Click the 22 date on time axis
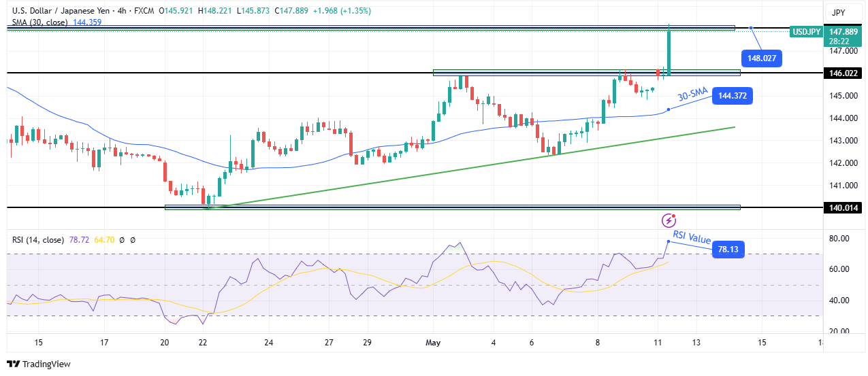Image resolution: width=868 pixels, height=376 pixels. [202, 342]
